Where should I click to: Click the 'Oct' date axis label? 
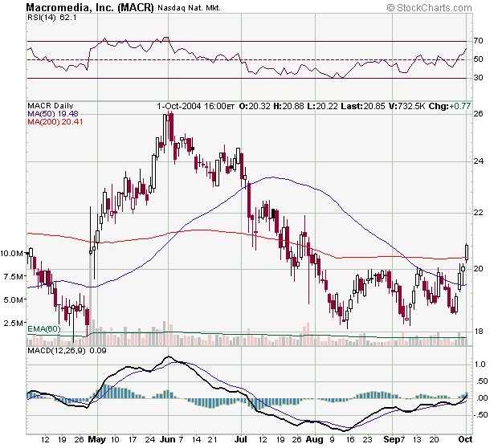point(466,439)
